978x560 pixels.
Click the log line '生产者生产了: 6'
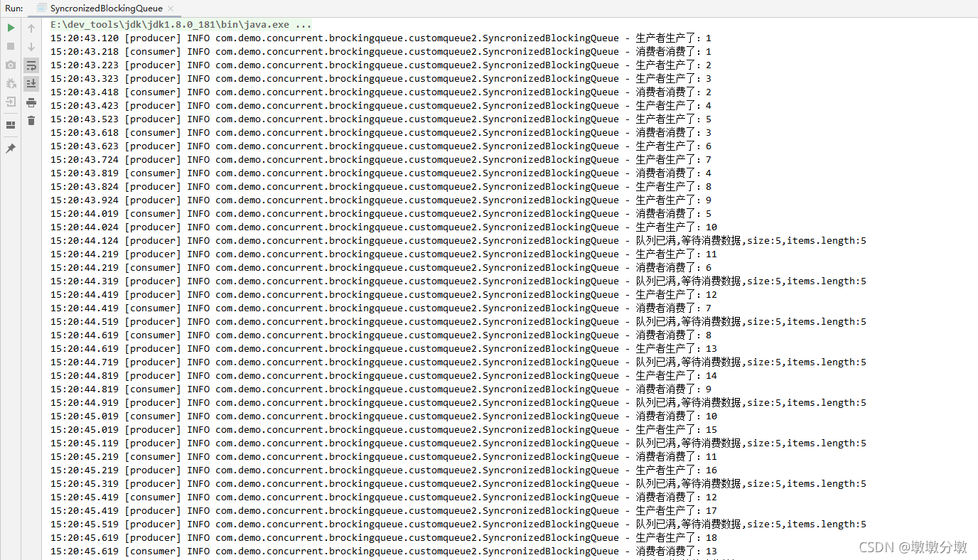(380, 146)
